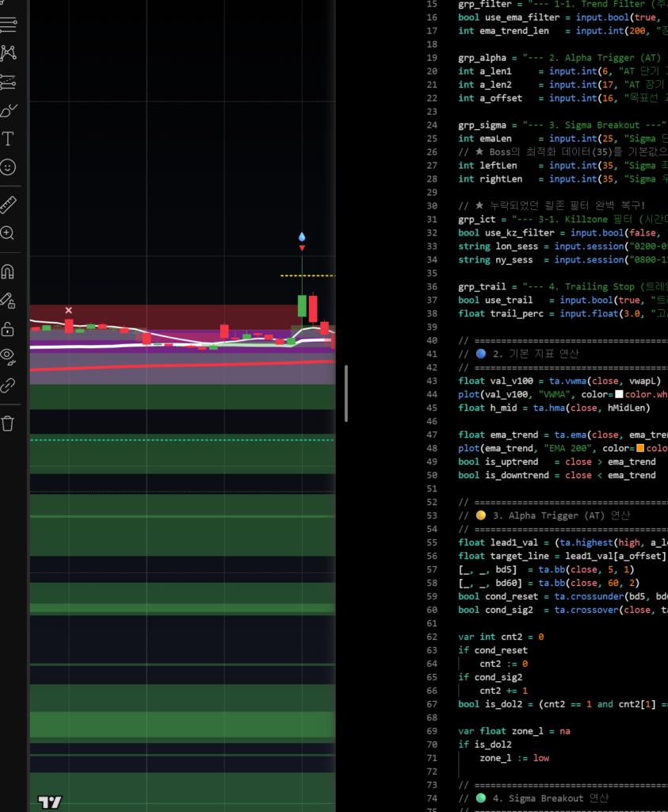
Task: Hide all drawings with the eye icon
Action: click(x=8, y=357)
